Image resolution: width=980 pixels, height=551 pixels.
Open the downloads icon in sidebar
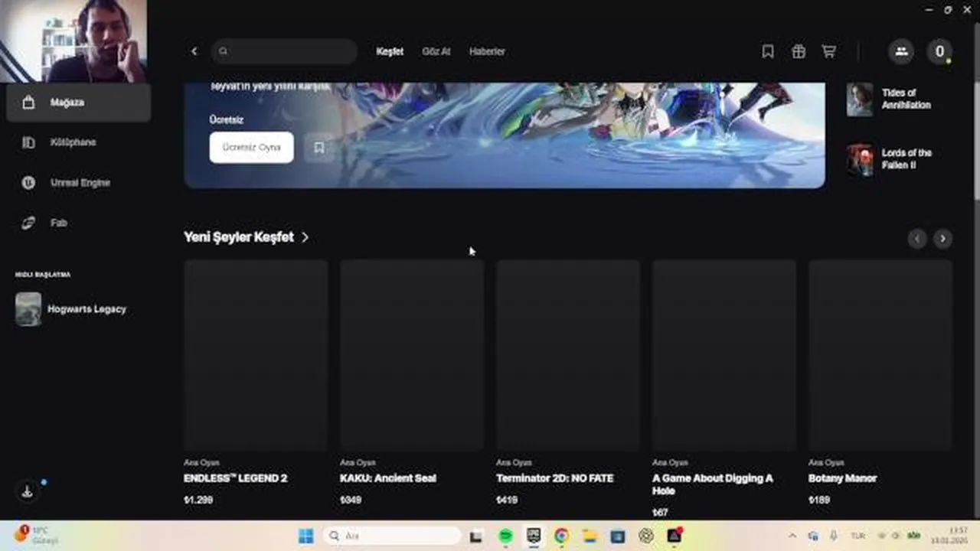click(x=27, y=491)
